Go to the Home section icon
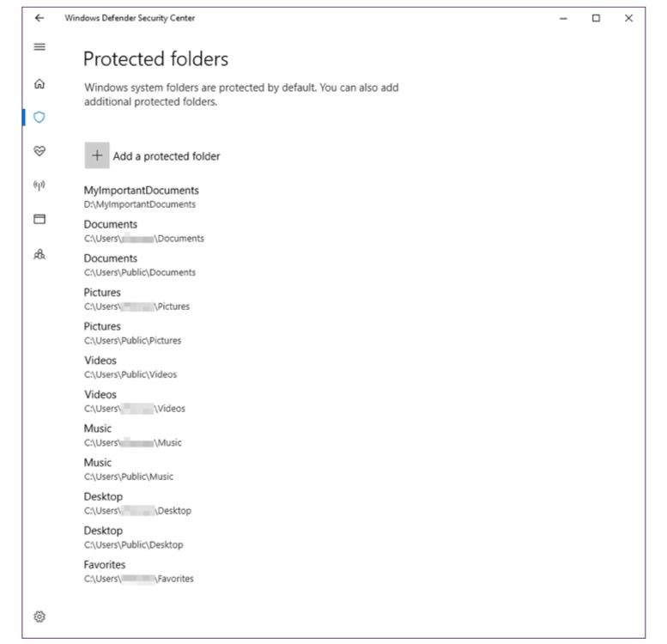This screenshot has width=667, height=644. pos(39,84)
